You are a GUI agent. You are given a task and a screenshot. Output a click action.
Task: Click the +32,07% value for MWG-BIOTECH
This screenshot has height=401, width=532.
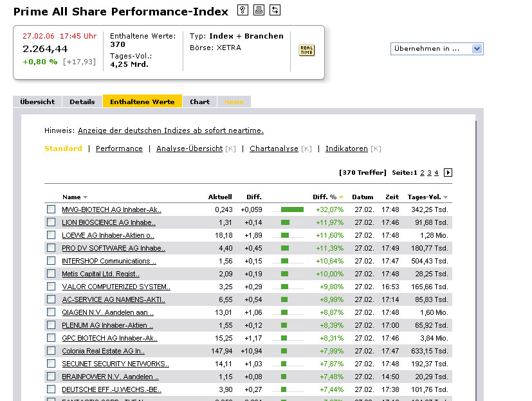click(x=330, y=209)
